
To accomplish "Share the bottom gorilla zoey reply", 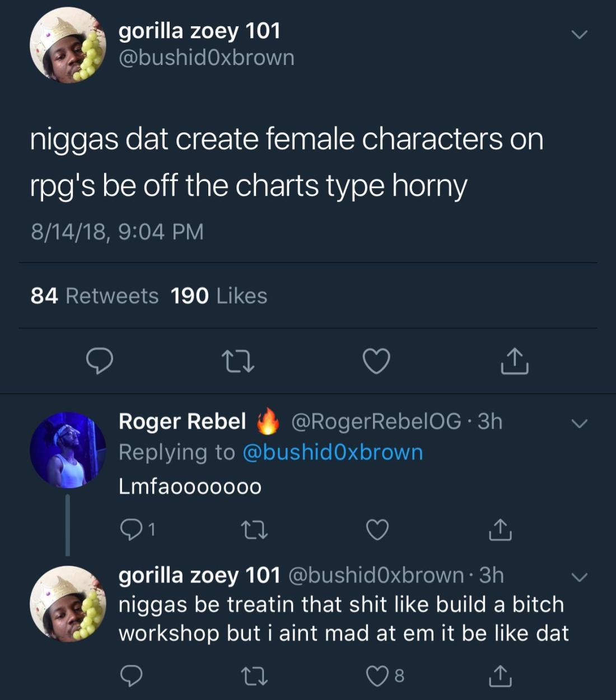I will 500,676.
